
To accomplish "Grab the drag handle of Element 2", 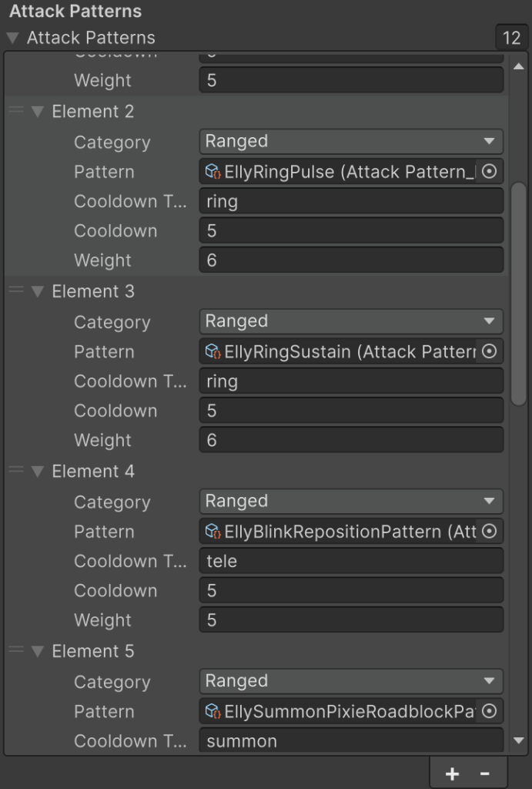I will [16, 111].
